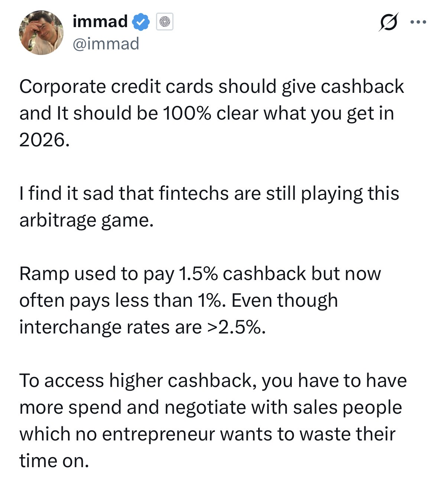The image size is (448, 485).
Task: Tap the paragraph starting with Ramp used to pay
Action: 200,300
